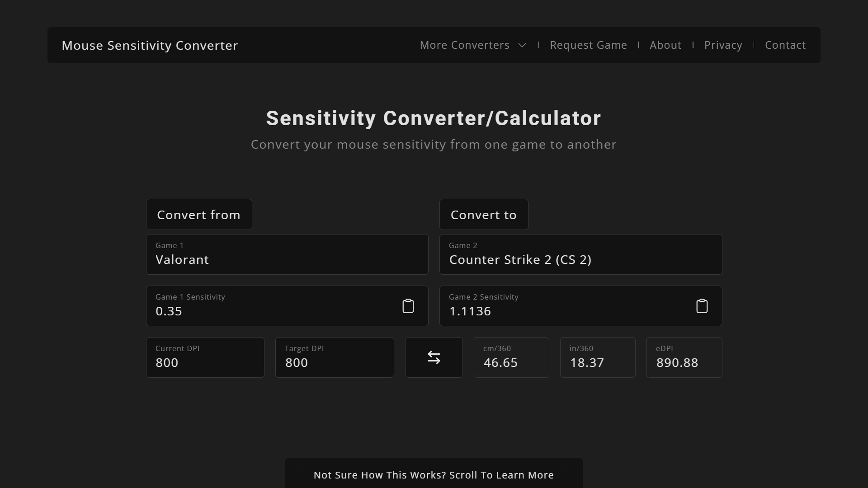Screen dimensions: 868x488
Task: Click Mouse Sensitivity Converter site title
Action: pos(150,46)
